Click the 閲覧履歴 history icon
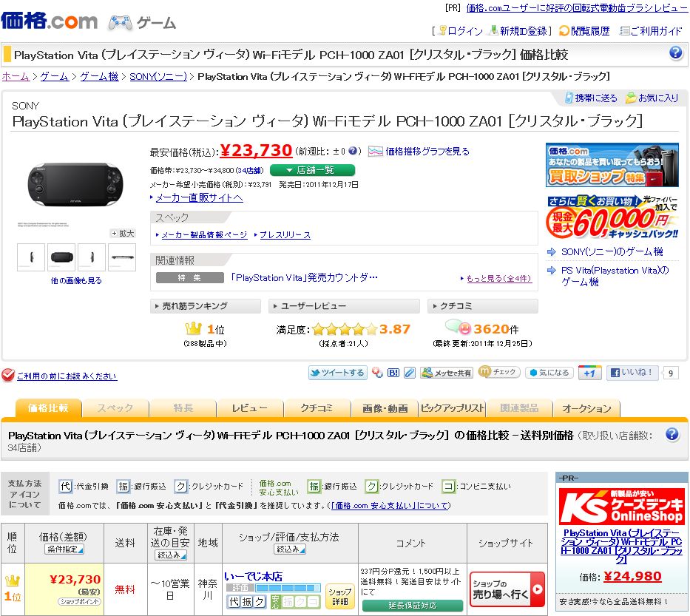690x616 pixels. (564, 31)
